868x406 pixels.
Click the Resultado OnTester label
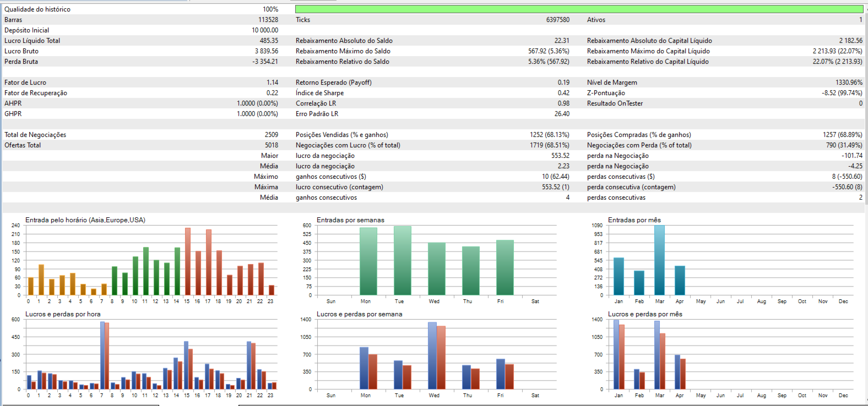615,103
